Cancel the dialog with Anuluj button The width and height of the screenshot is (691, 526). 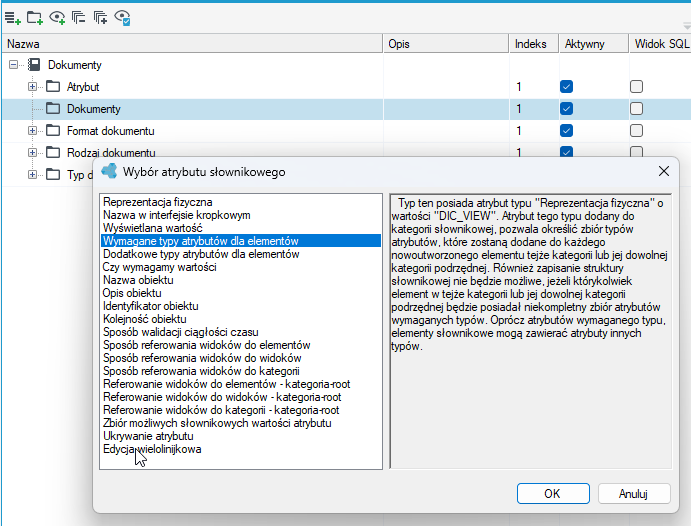(x=634, y=493)
